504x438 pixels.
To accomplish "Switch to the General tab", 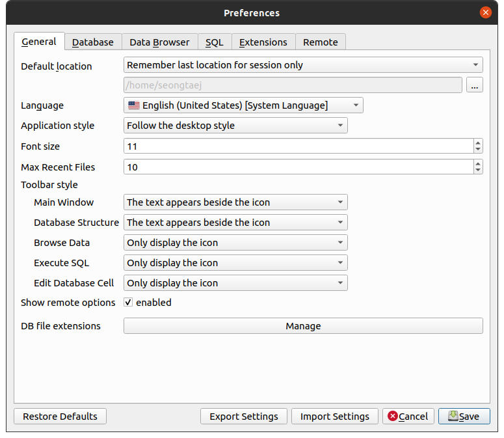I will [x=39, y=42].
